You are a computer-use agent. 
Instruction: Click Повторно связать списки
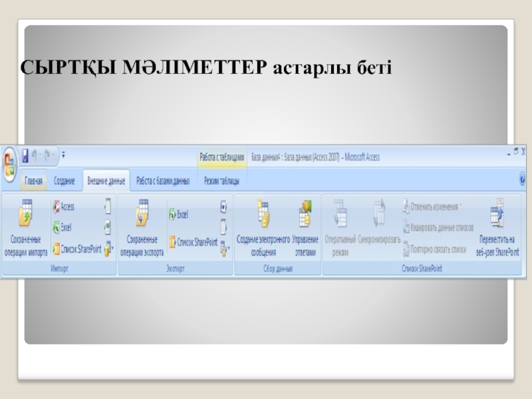pos(435,249)
